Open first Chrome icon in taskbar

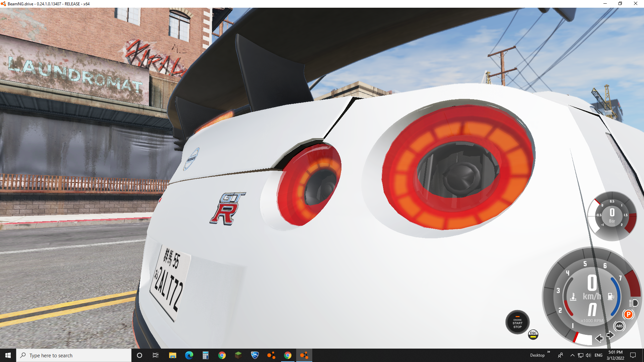222,355
